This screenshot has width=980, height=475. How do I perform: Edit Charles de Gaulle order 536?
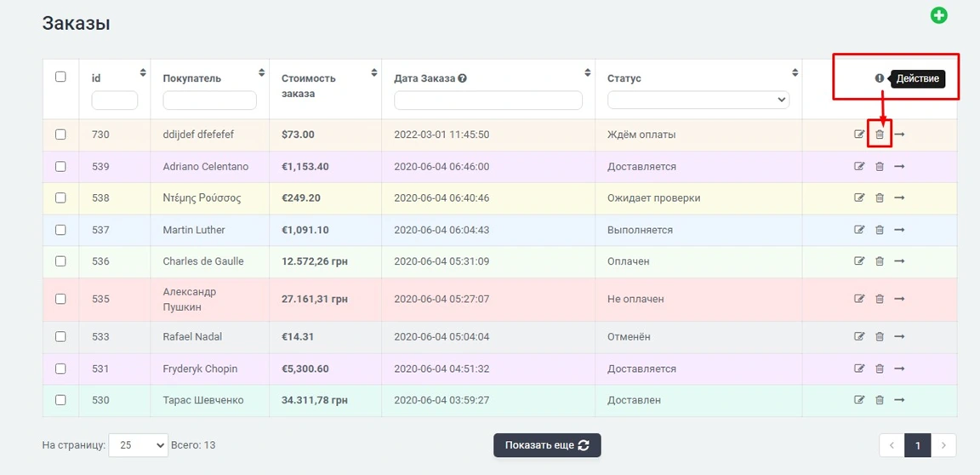pyautogui.click(x=859, y=261)
